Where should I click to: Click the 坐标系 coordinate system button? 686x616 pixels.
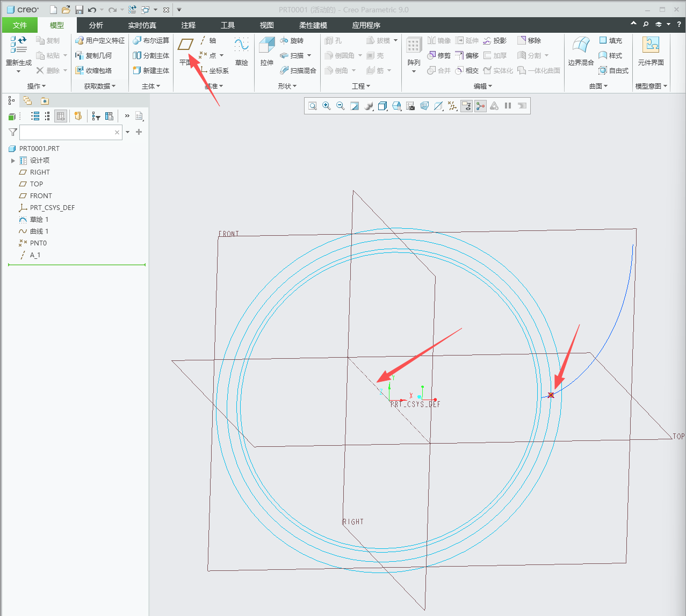point(214,70)
